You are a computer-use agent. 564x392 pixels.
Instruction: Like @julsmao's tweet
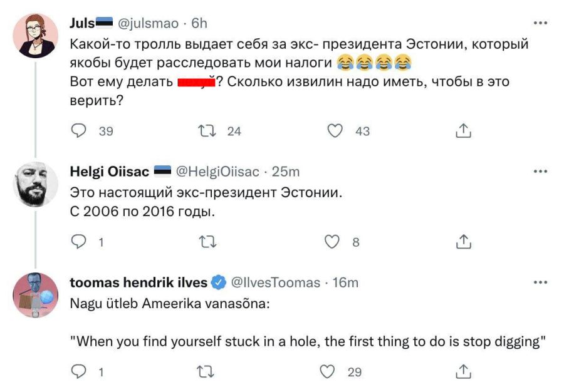click(336, 130)
